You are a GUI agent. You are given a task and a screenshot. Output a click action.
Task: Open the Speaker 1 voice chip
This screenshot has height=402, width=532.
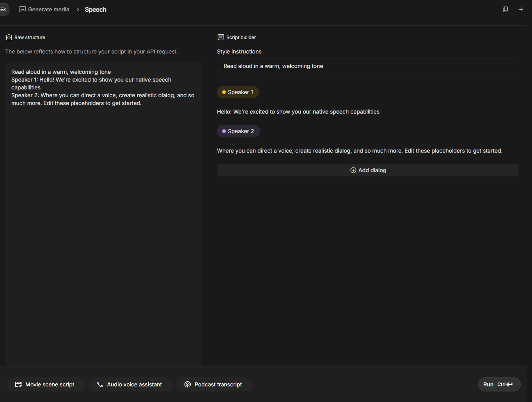click(238, 92)
